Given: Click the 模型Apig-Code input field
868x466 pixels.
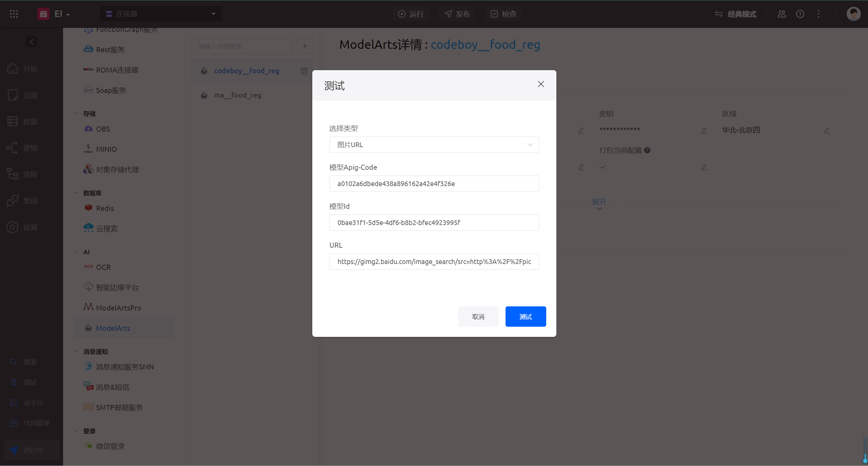Looking at the screenshot, I should (434, 184).
